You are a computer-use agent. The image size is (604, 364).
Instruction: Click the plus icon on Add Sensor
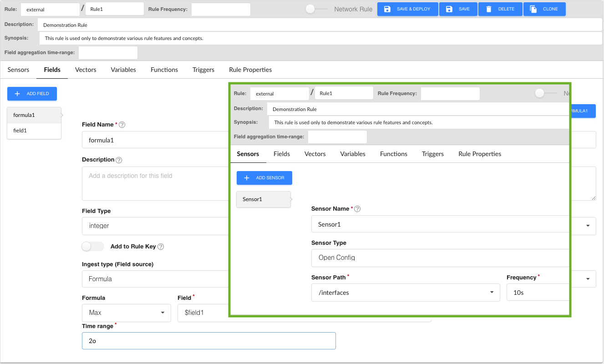pyautogui.click(x=247, y=178)
